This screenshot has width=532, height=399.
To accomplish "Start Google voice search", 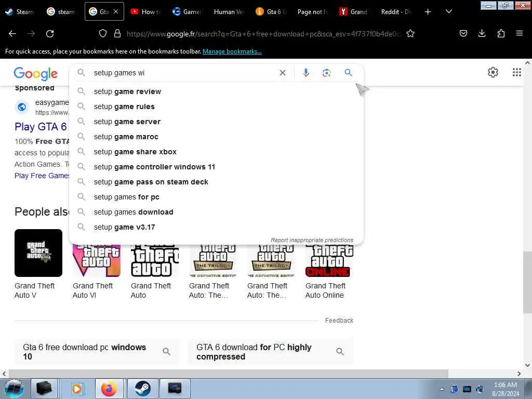I will (x=305, y=73).
